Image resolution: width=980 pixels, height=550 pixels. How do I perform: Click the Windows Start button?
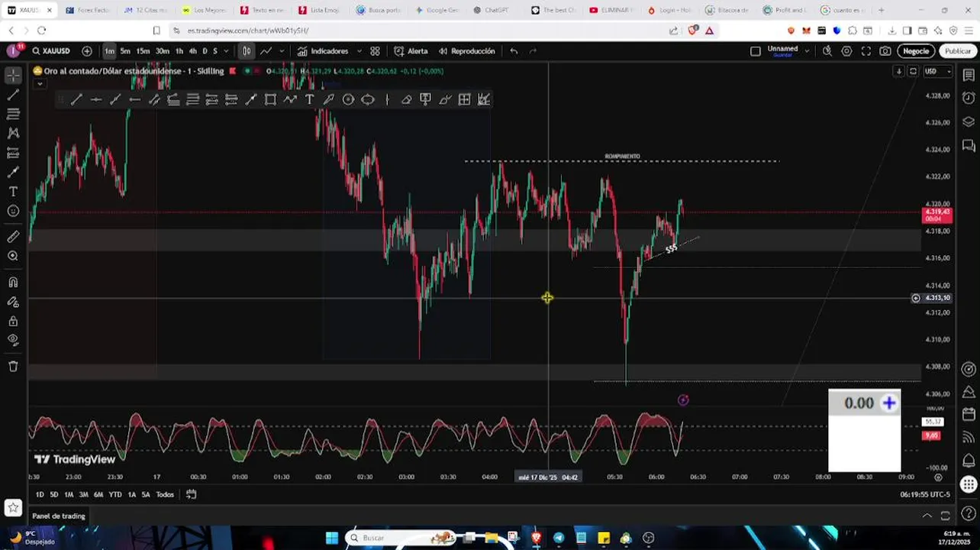pos(332,538)
